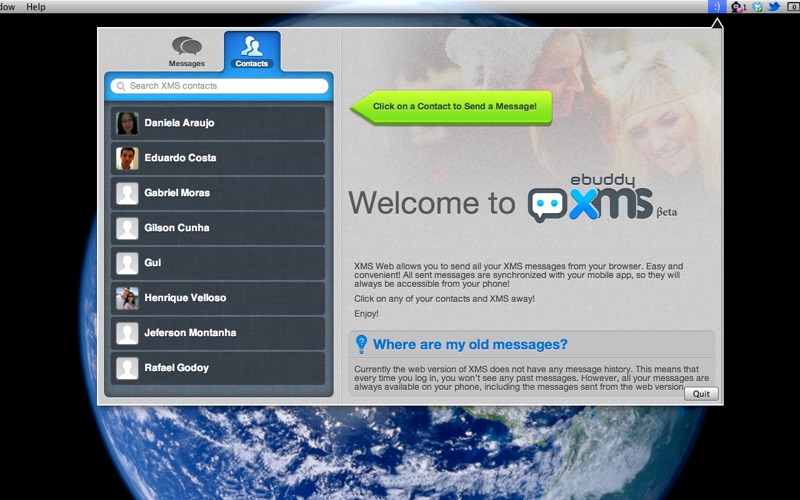Click the blue question mark icon
This screenshot has height=500, width=800.
pyautogui.click(x=361, y=344)
